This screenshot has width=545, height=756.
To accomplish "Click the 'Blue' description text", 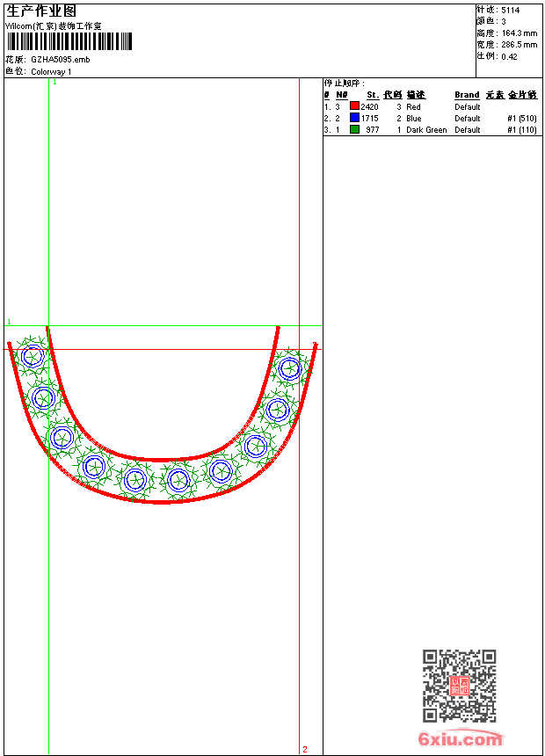I will click(414, 118).
